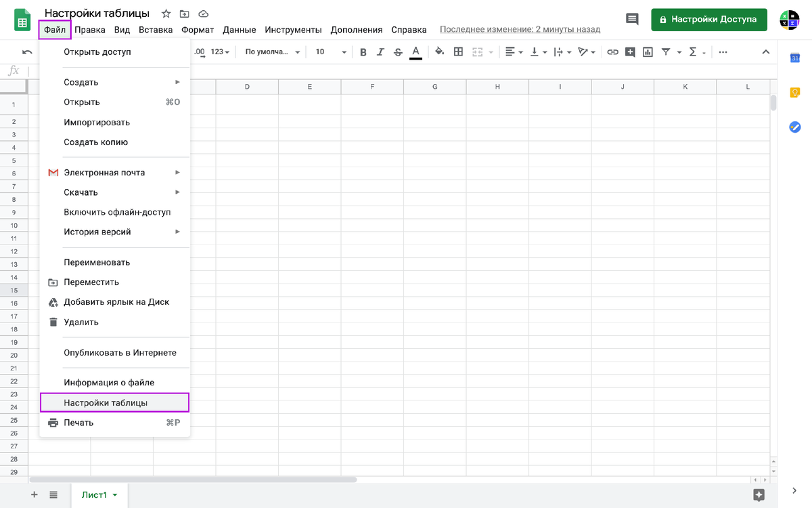The width and height of the screenshot is (812, 508).
Task: Open the all sheets list icon
Action: [53, 494]
